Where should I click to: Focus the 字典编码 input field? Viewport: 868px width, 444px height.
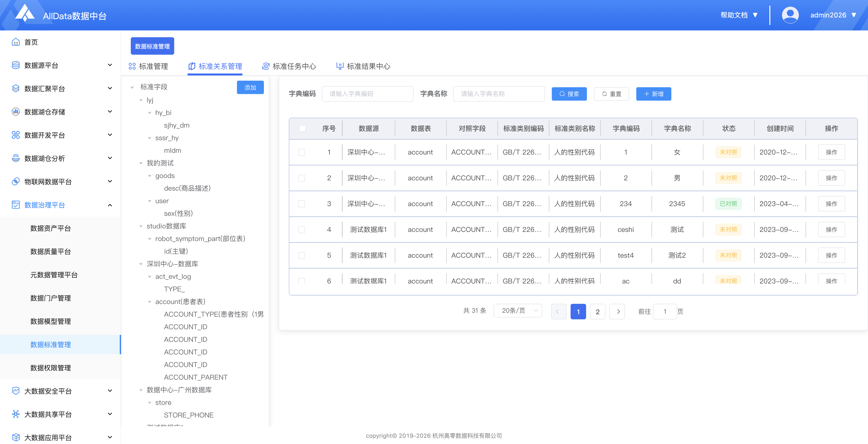coord(367,94)
